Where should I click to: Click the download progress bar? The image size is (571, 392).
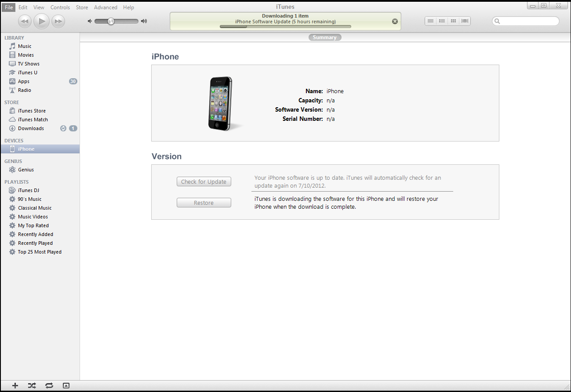coord(285,26)
